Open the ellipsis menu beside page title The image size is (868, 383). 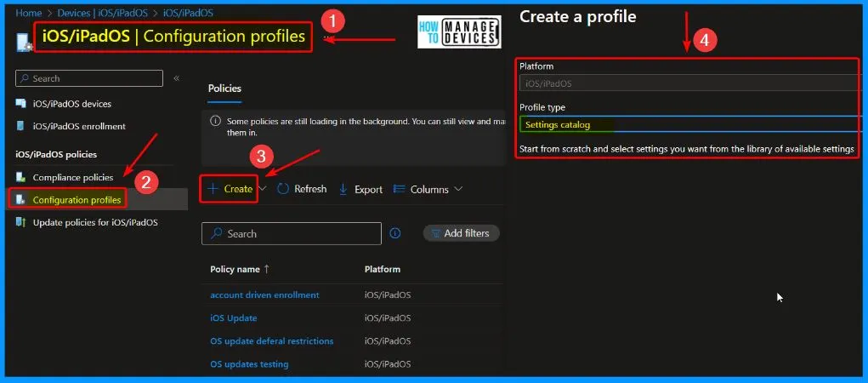(327, 37)
